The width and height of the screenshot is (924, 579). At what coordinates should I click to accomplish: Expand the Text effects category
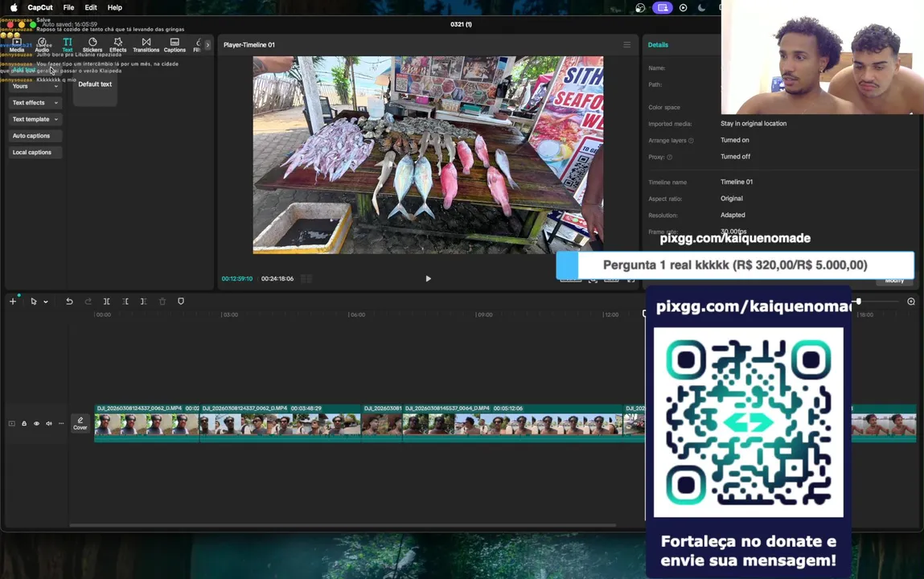pos(35,102)
